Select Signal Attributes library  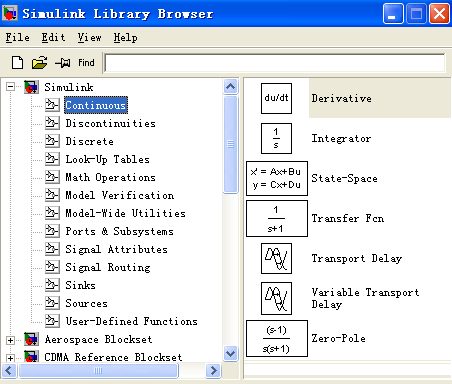coord(116,249)
